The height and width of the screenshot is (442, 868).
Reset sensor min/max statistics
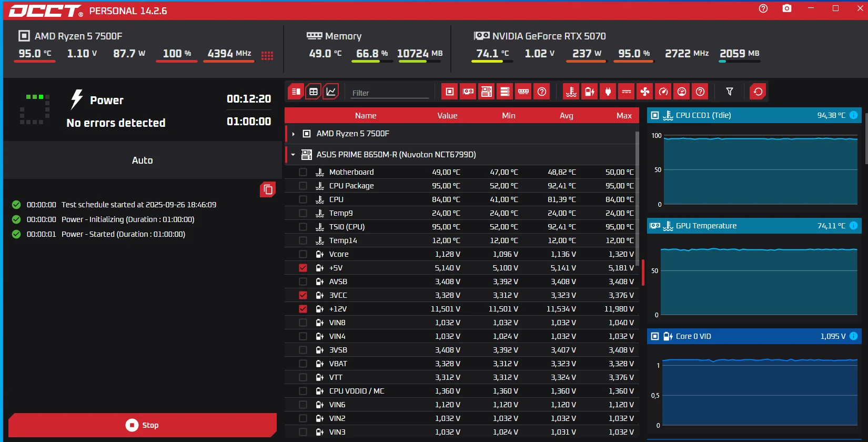click(758, 92)
